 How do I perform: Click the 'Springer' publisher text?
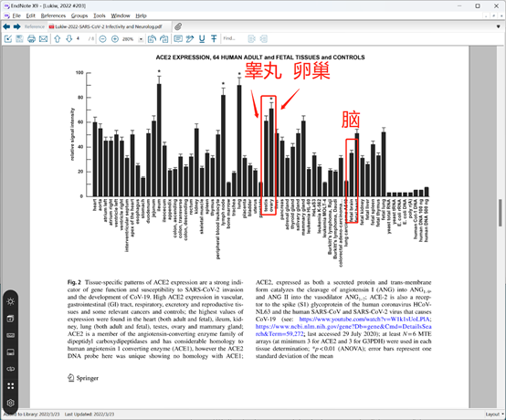pyautogui.click(x=88, y=378)
